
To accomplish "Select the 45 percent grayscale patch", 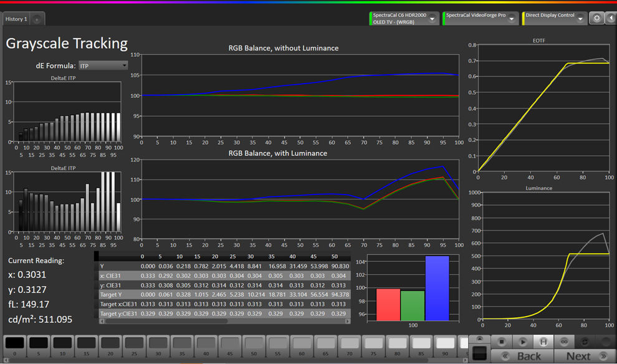I will [x=230, y=346].
